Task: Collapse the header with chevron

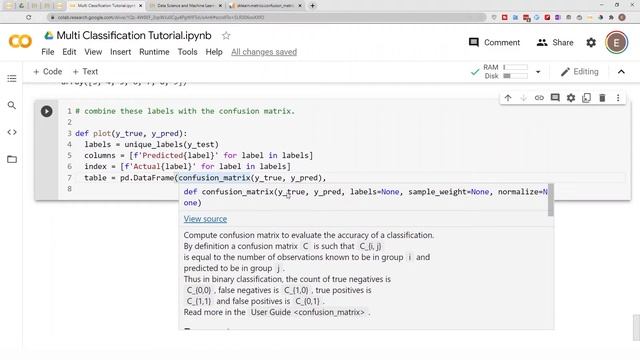Action: (621, 72)
